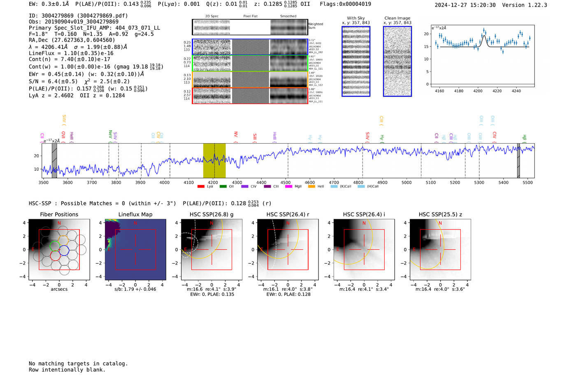Click the ID: 3004279869 line
The height and width of the screenshot is (392, 576).
(x=78, y=16)
